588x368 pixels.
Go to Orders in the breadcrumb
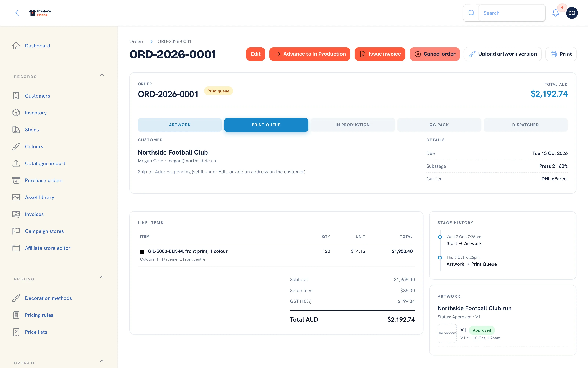coord(137,41)
